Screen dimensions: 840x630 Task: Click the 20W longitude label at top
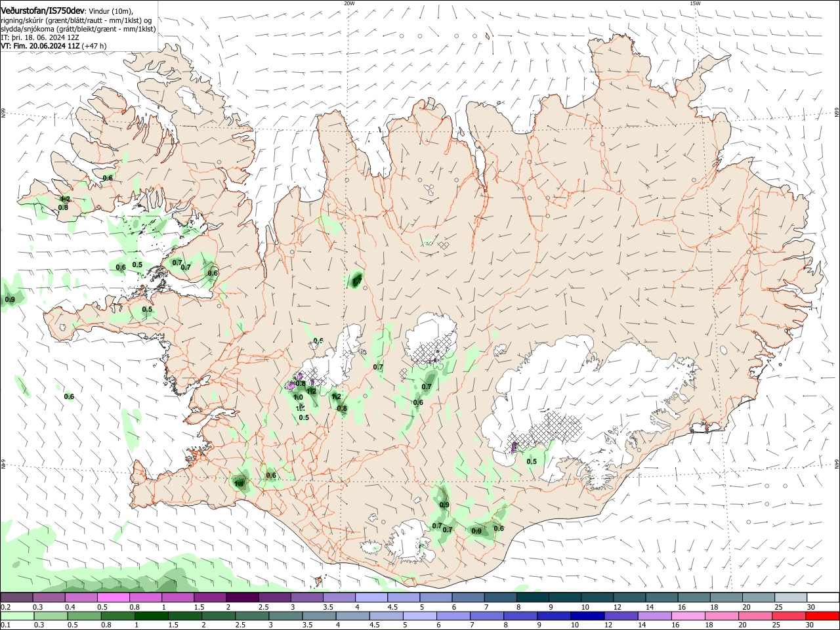(x=349, y=3)
